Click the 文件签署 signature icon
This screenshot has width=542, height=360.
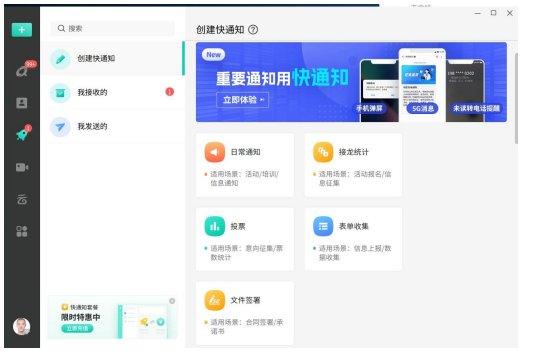[x=215, y=300]
